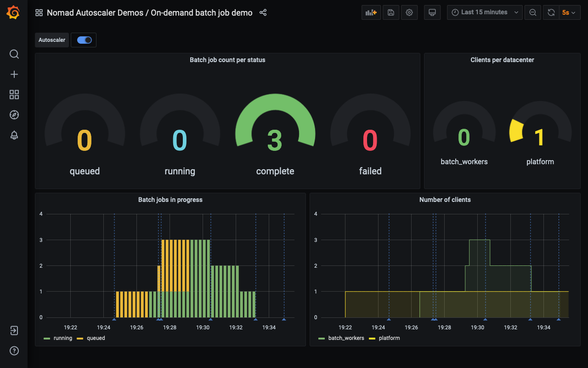This screenshot has width=588, height=368.
Task: Zoom out the time range
Action: click(x=532, y=12)
